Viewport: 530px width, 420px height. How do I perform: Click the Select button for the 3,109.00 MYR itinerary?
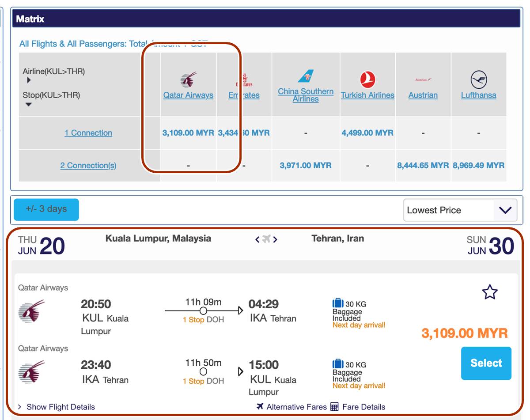pyautogui.click(x=486, y=363)
